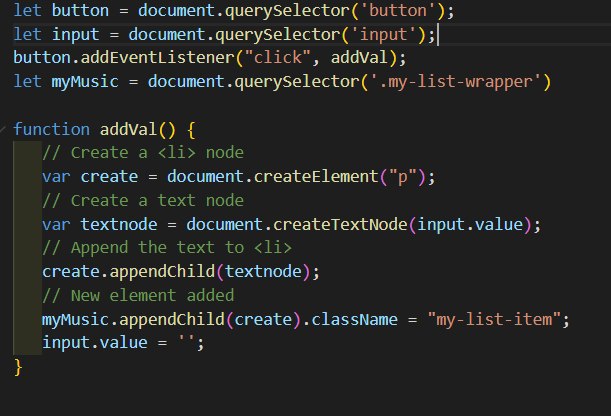Click create argument in myMusic.appendChild call
Screen dimensions: 611x416
coord(263,320)
